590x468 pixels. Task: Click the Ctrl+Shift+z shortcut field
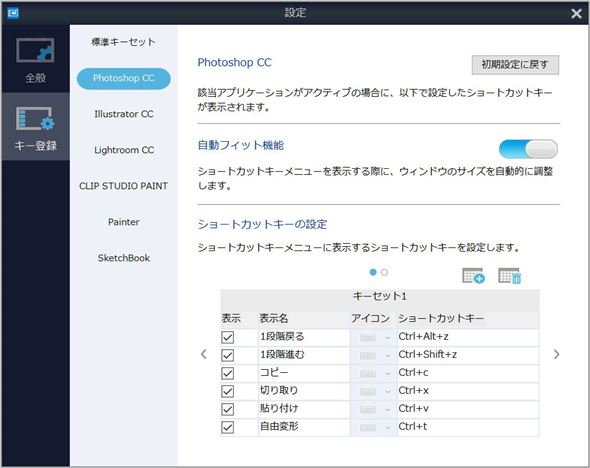[468, 355]
